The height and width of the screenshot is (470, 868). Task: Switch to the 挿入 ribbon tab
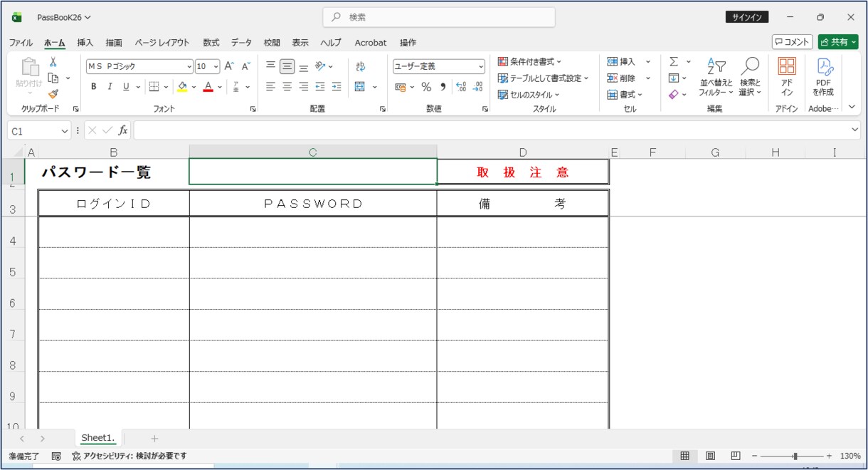pos(85,43)
